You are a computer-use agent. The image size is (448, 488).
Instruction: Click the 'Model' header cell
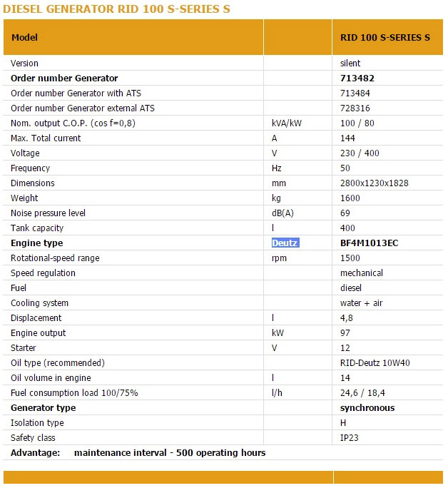click(x=133, y=37)
